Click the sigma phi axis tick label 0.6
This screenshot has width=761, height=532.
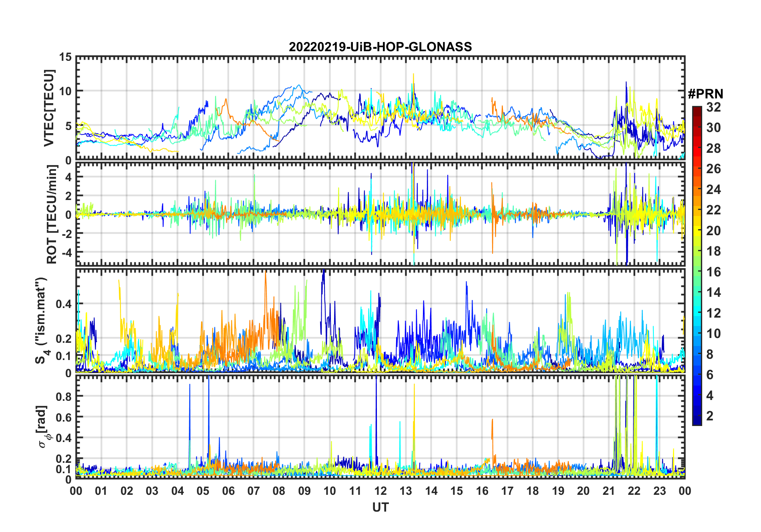point(64,417)
